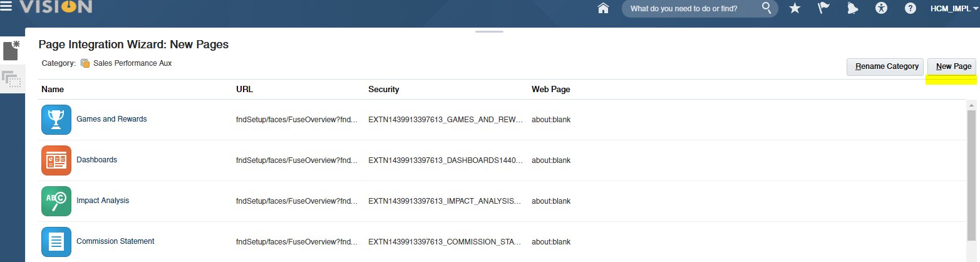Open the Help question mark icon

(x=910, y=8)
